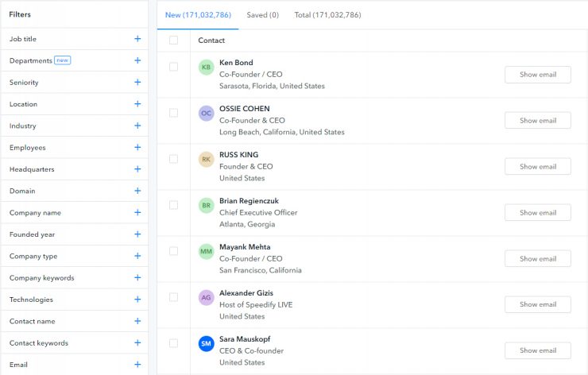Reveal Sara Mauskopf's email address
588x375 pixels.
(x=537, y=350)
